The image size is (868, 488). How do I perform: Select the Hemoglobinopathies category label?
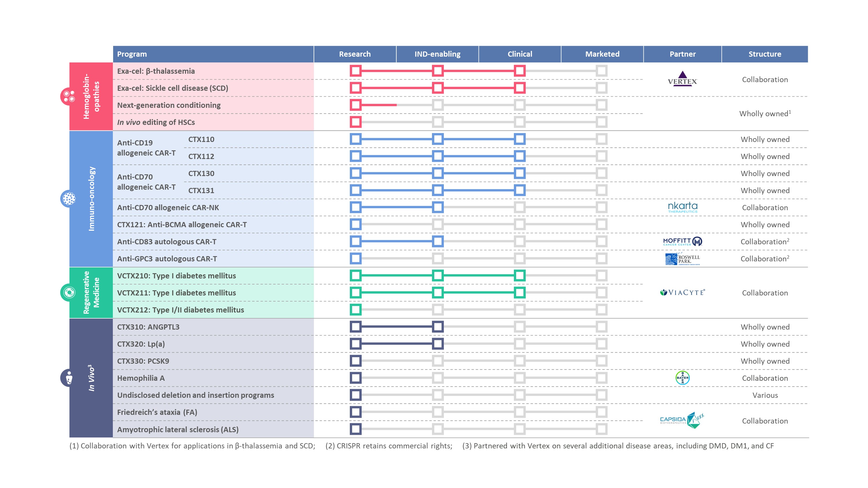point(91,96)
